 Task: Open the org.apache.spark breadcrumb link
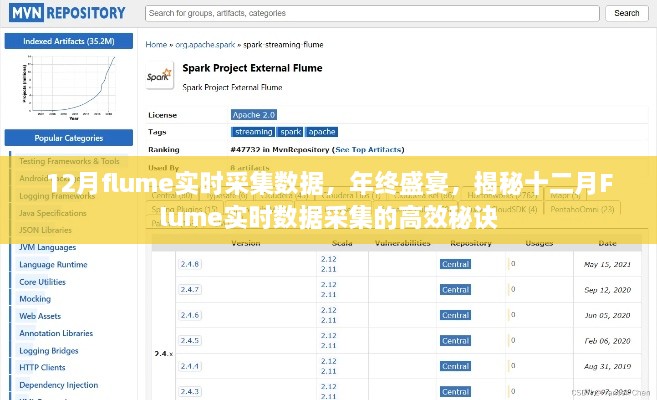(x=205, y=44)
